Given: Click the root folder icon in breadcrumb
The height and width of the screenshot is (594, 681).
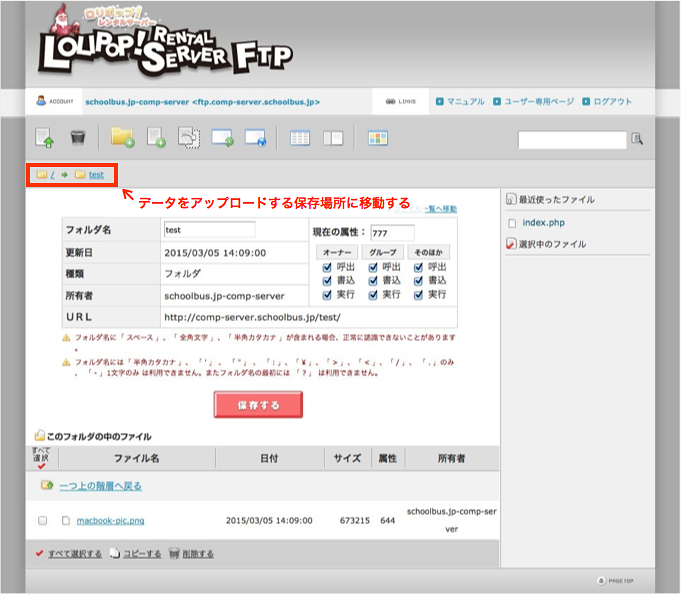Looking at the screenshot, I should coord(42,175).
